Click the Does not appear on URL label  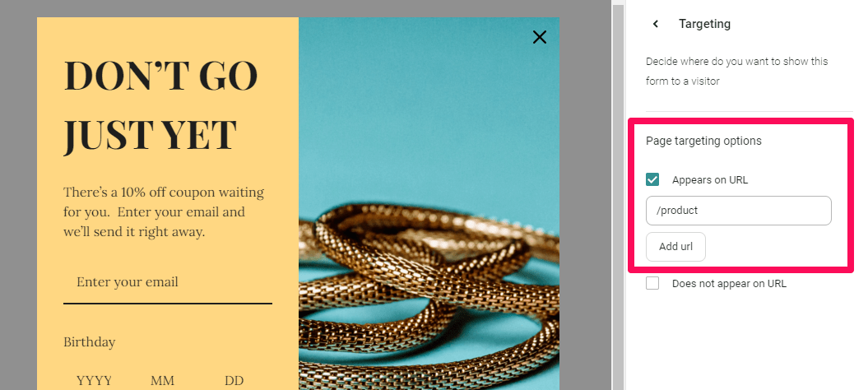[729, 284]
